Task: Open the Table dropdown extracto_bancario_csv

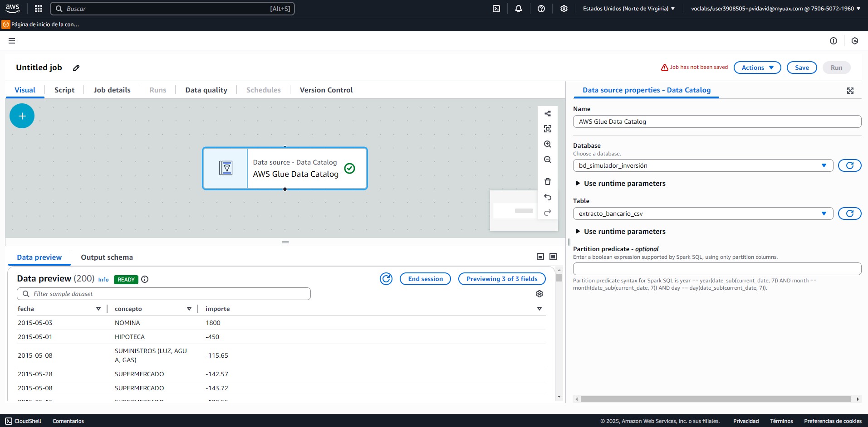Action: pyautogui.click(x=703, y=213)
